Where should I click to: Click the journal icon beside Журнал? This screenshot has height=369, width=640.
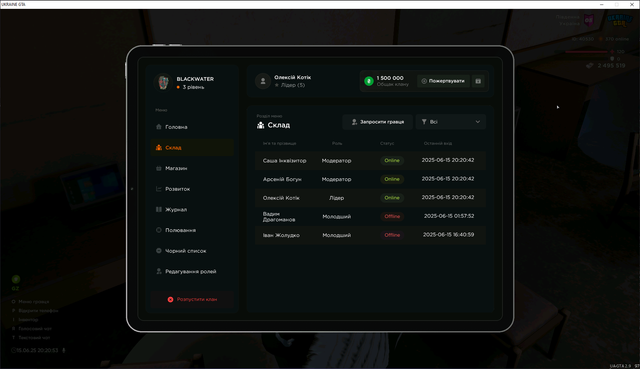[x=159, y=209]
